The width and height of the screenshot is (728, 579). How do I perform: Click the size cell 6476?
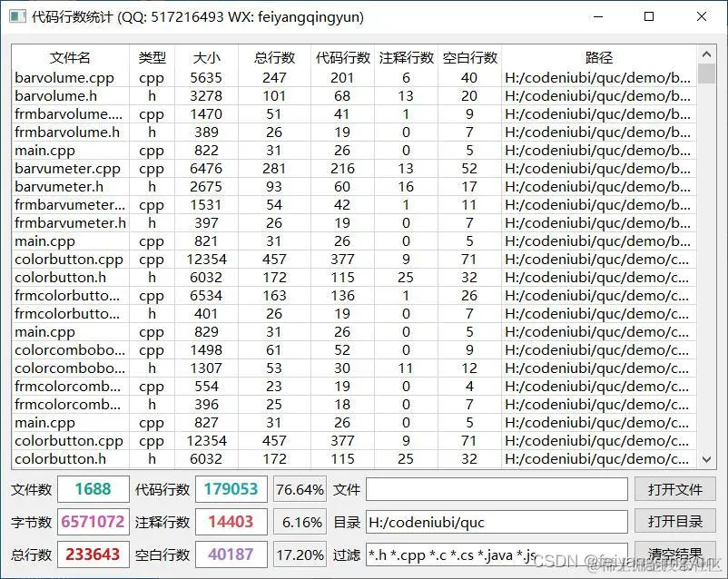click(x=206, y=169)
